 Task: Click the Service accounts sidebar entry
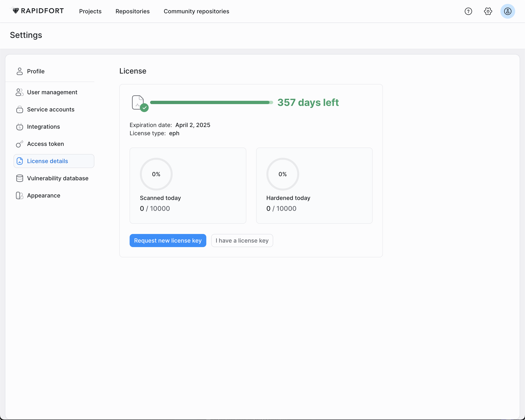point(51,109)
